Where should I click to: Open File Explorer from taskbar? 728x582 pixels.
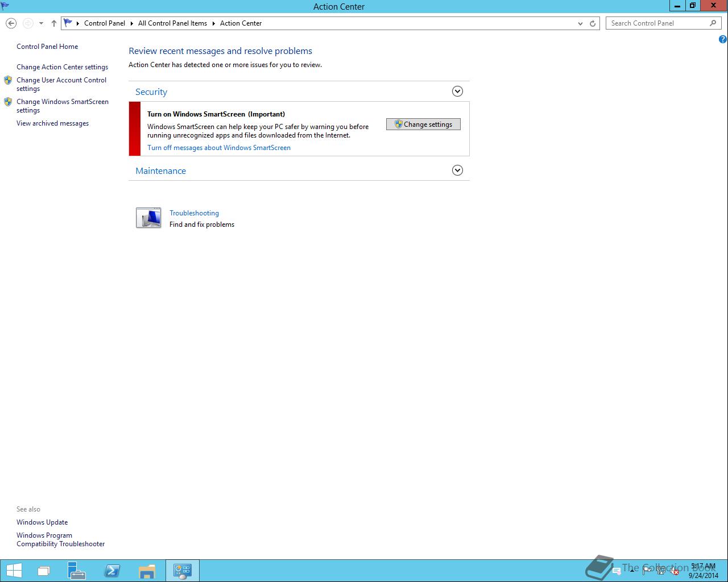point(147,571)
